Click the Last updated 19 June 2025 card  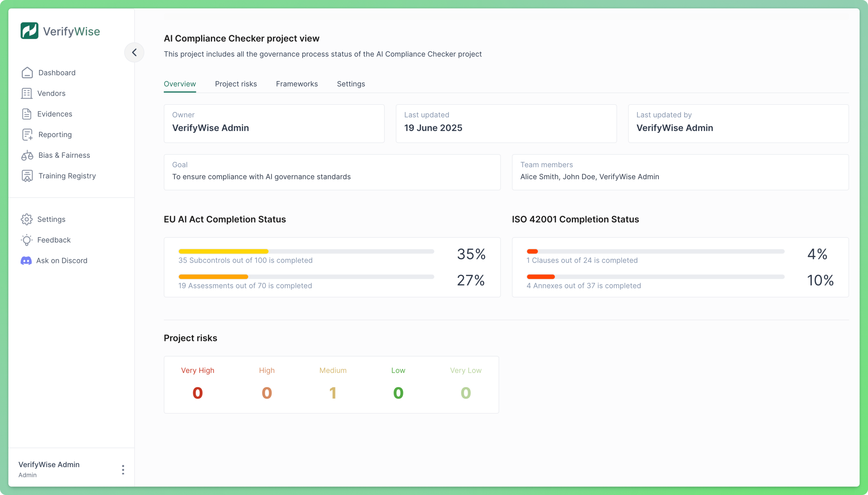[x=506, y=123]
